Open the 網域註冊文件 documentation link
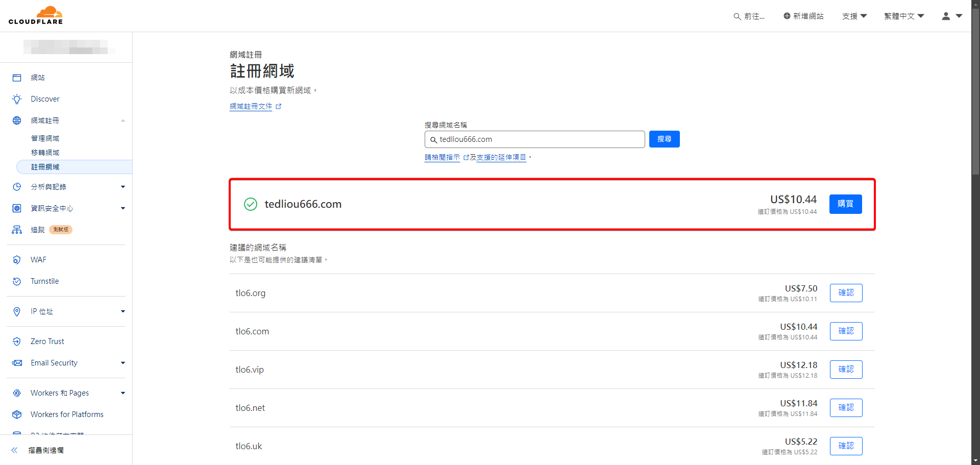 (x=251, y=107)
